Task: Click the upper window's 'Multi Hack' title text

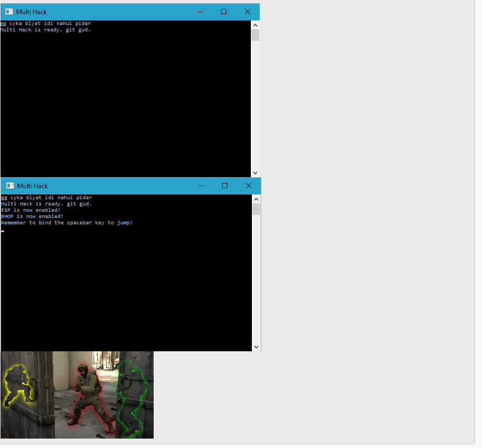Action: click(31, 12)
